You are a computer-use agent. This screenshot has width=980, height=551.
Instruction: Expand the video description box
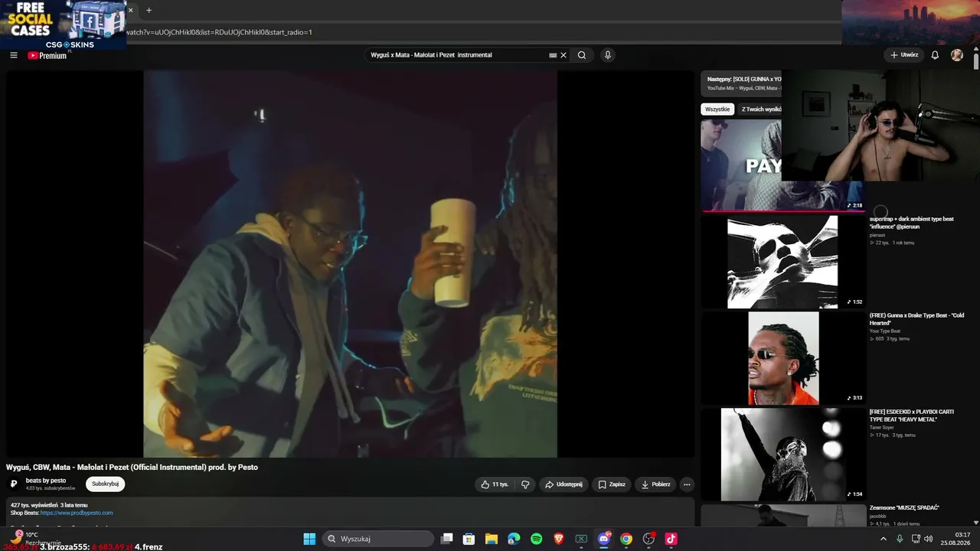pos(350,511)
